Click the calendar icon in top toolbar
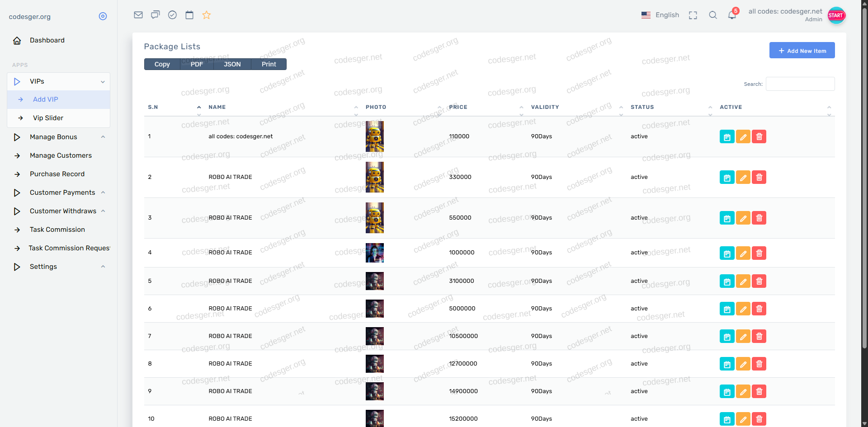 (189, 15)
